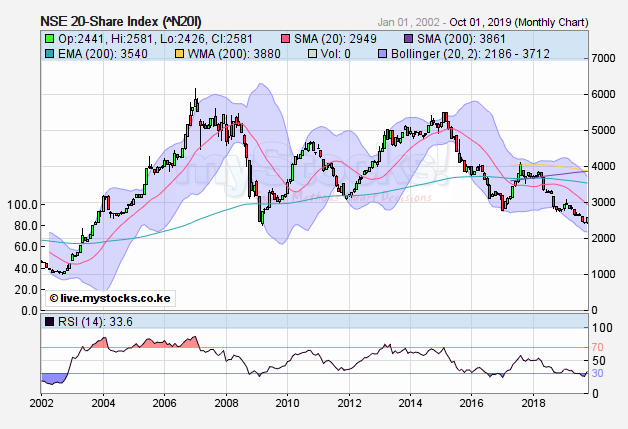Click the RSI oversold 30 level label

click(x=598, y=373)
